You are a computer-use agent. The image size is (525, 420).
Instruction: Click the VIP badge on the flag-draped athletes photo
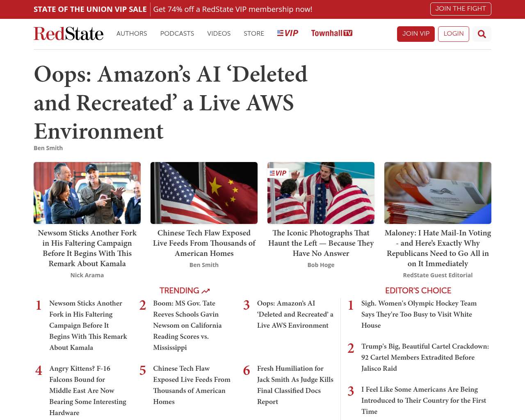click(x=278, y=173)
